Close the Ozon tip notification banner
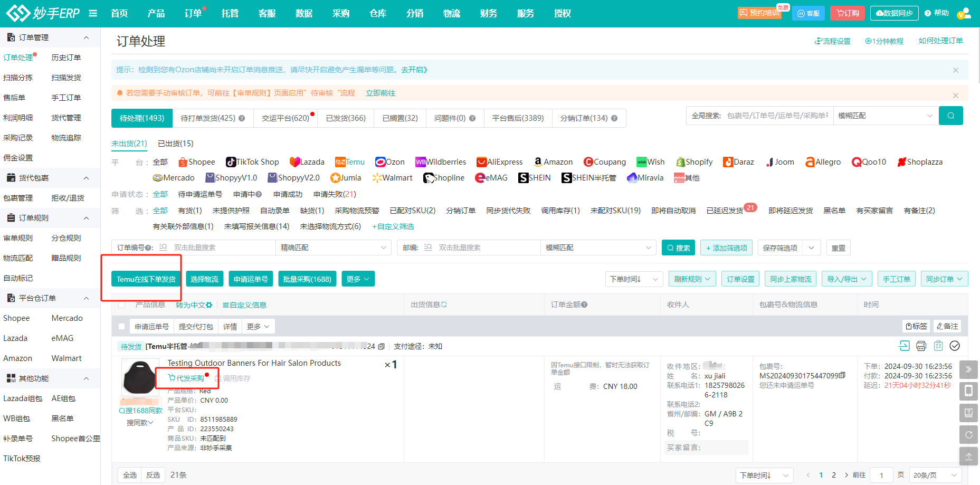Screen dimensions: 980x485 (955, 70)
